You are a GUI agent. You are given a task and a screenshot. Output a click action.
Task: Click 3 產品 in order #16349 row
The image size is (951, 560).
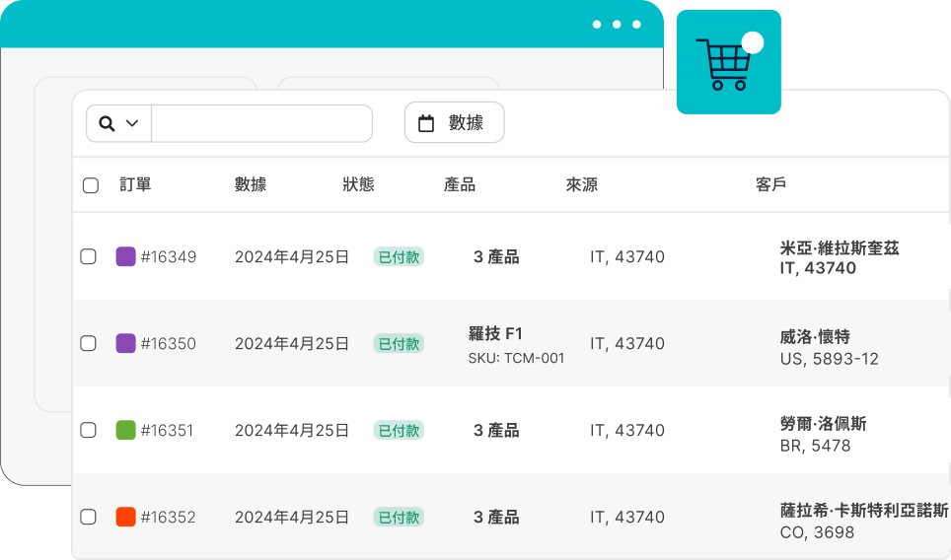click(x=496, y=257)
